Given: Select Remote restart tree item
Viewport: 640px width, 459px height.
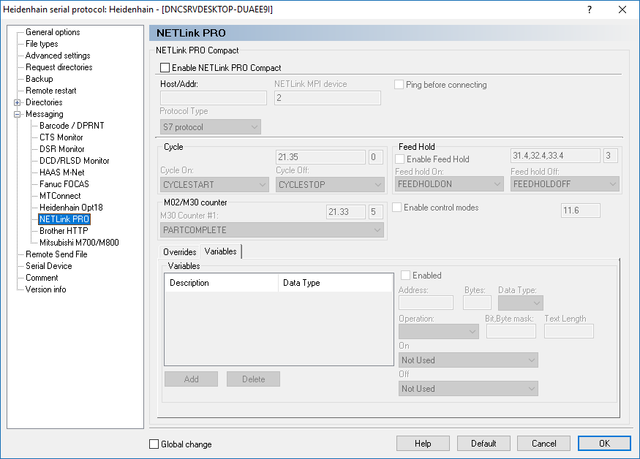Looking at the screenshot, I should [x=51, y=91].
